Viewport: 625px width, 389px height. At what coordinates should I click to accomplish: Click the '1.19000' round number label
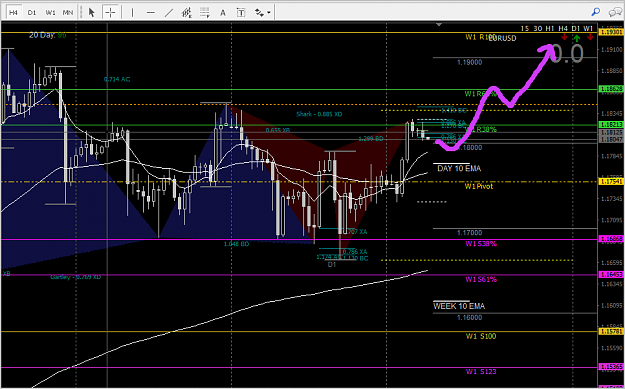470,63
